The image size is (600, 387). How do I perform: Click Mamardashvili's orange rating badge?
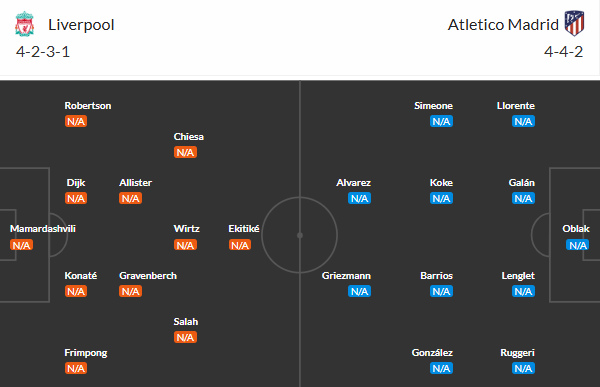[x=21, y=245]
